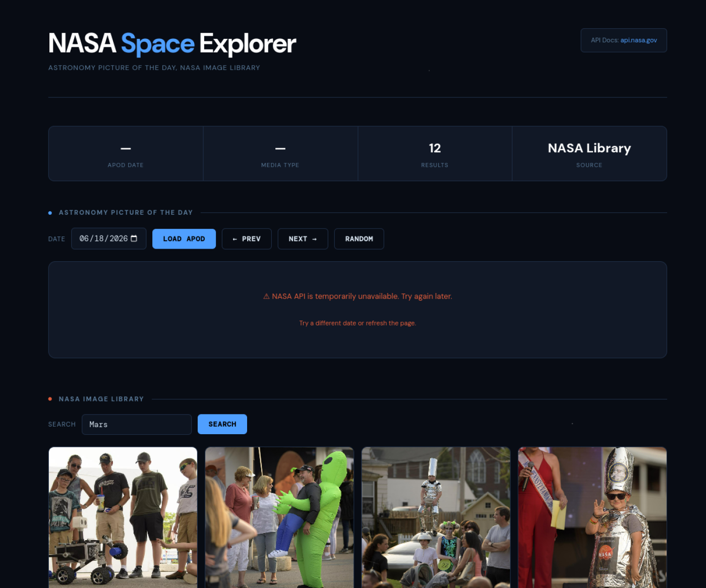Viewport: 706px width, 588px height.
Task: Open the date picker calendar icon
Action: (134, 239)
